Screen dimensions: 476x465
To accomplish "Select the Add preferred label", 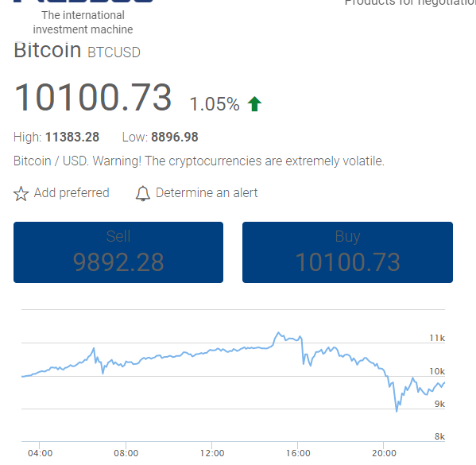I will 72,193.
